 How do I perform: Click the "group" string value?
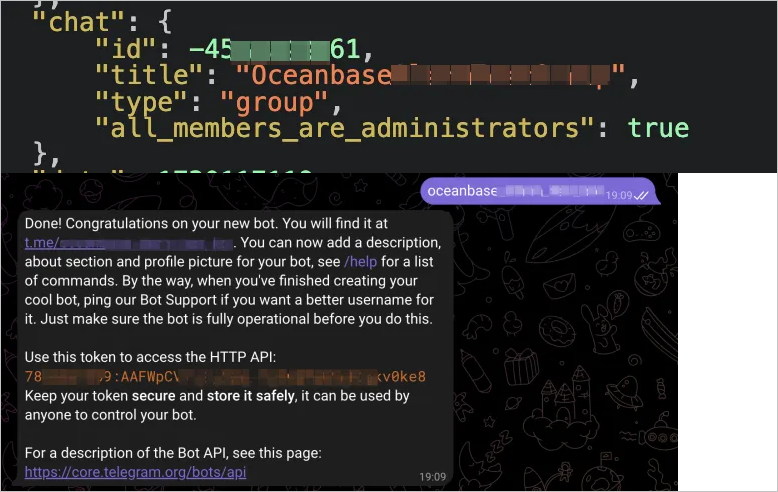coord(273,101)
